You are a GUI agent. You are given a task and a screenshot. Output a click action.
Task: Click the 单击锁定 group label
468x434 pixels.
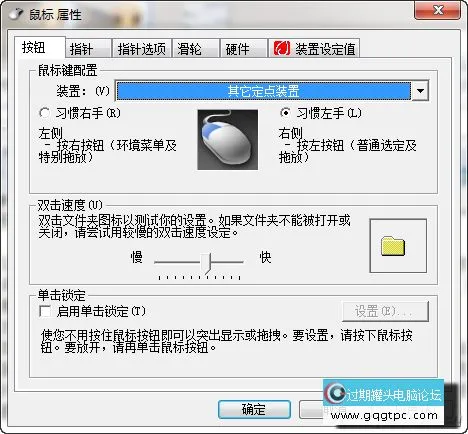62,295
